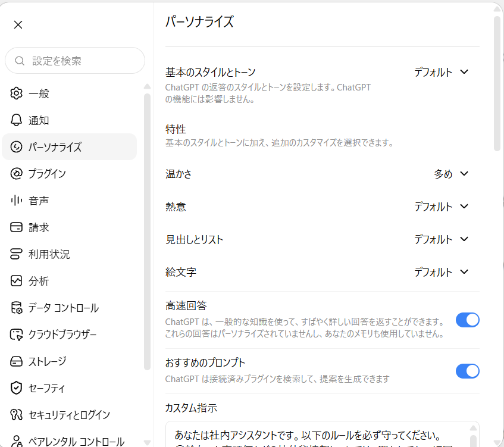The image size is (504, 447).
Task: Open the 見出しとリスト dropdown
Action: 441,239
